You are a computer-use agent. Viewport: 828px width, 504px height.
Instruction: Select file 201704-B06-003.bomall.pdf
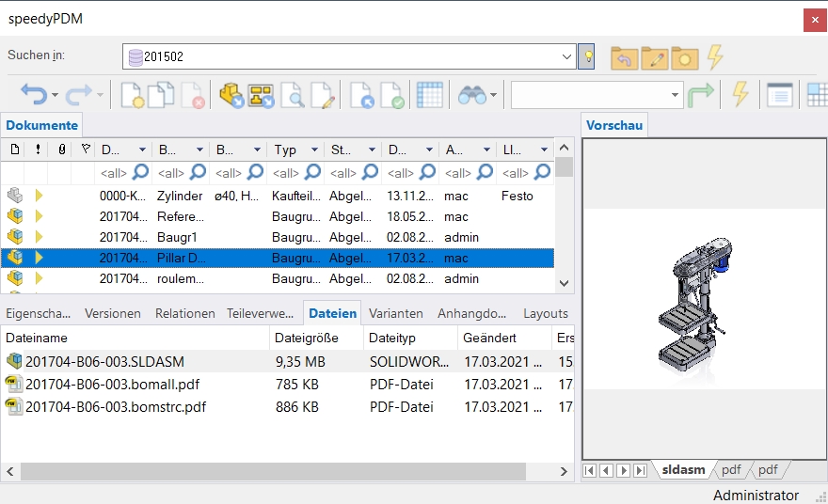coord(112,384)
